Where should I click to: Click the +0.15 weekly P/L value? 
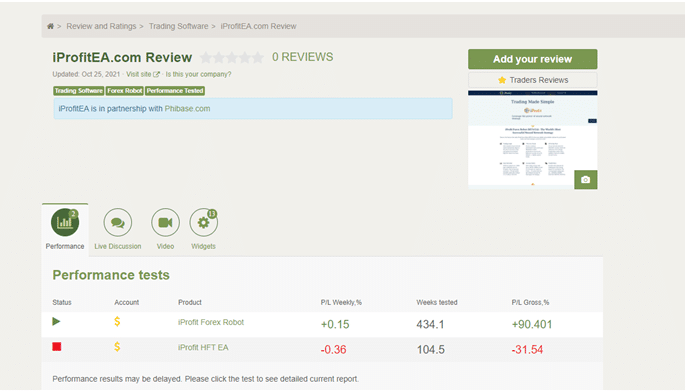(x=335, y=325)
